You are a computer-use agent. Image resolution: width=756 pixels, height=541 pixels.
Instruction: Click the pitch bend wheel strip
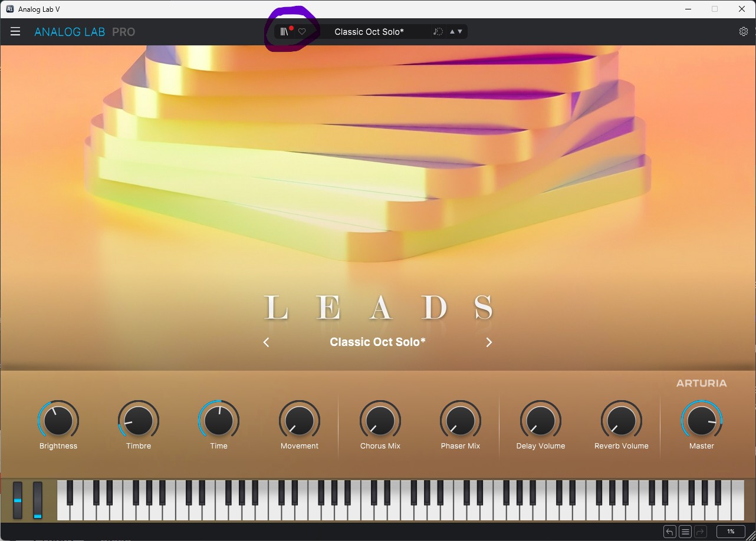point(18,500)
